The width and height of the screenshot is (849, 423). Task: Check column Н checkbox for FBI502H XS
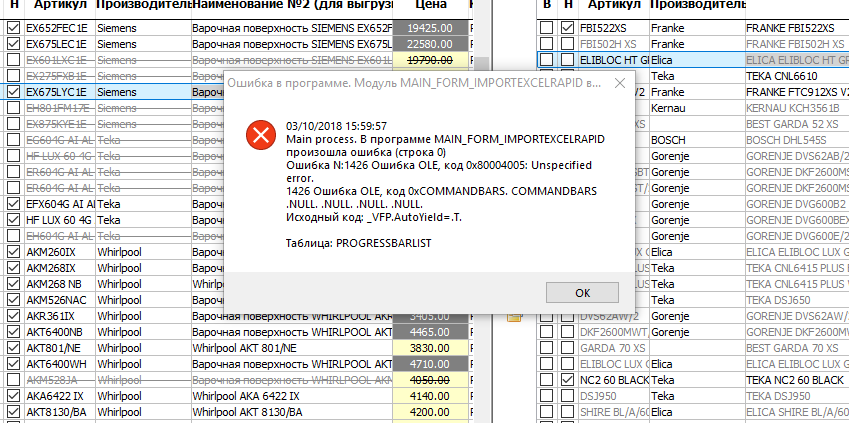tap(567, 44)
